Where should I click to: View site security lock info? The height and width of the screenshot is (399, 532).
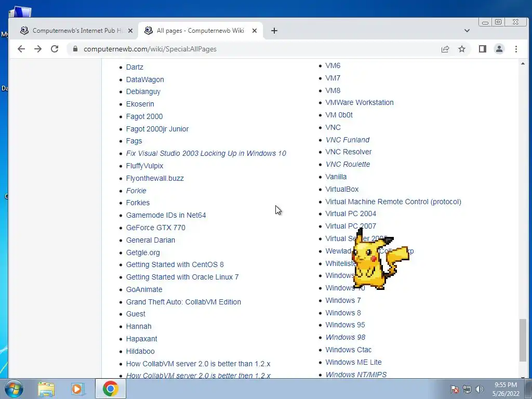click(75, 49)
